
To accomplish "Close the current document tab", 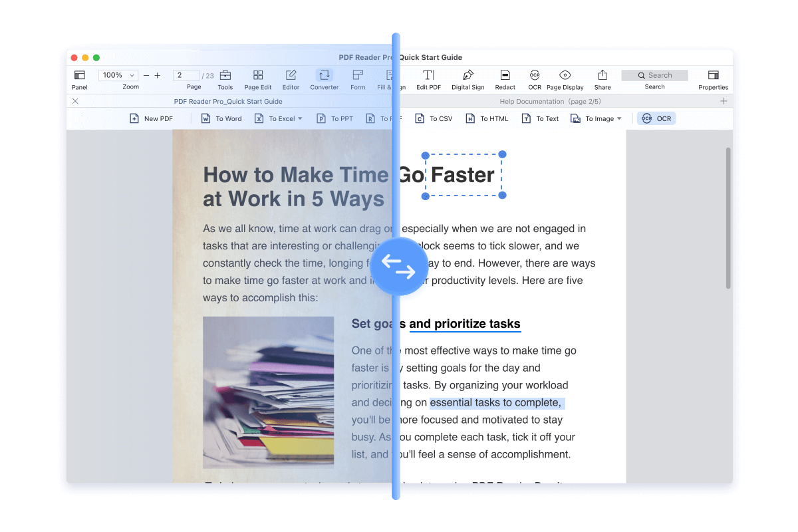I will coord(75,101).
